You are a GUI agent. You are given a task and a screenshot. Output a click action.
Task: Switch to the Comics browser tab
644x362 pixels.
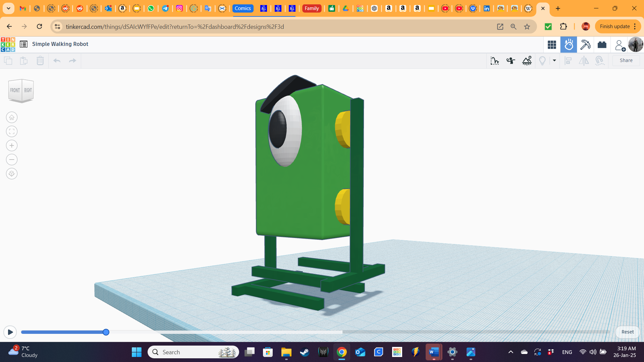click(x=243, y=8)
